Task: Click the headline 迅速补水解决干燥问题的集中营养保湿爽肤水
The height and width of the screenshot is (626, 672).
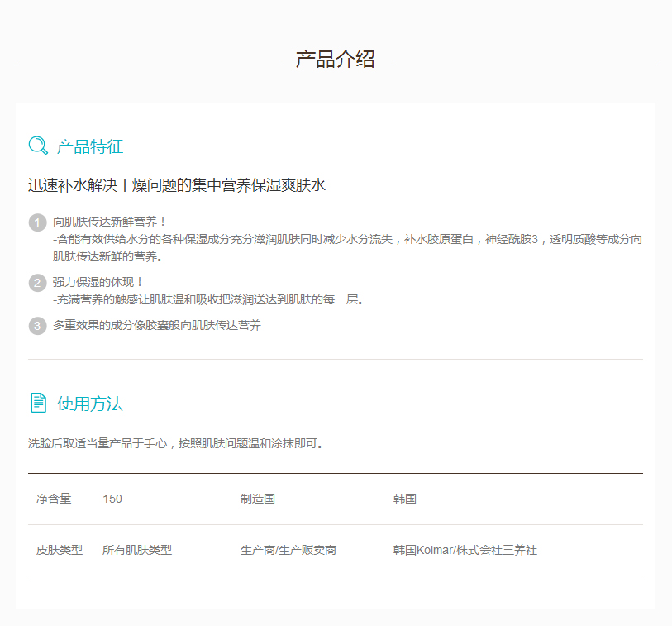Action: pos(177,185)
